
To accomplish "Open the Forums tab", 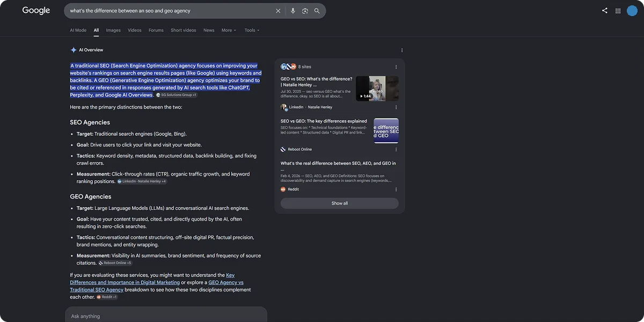I will tap(156, 30).
